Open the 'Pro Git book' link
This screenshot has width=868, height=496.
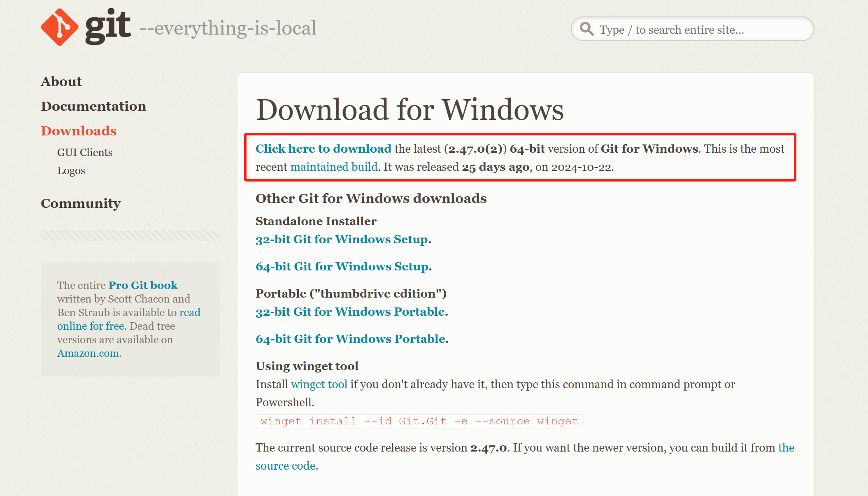click(x=143, y=285)
